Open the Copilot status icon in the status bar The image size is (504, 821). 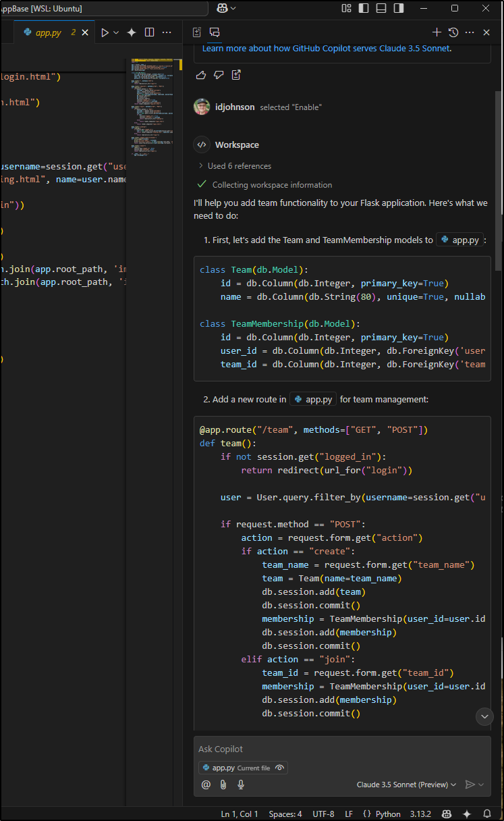click(446, 814)
